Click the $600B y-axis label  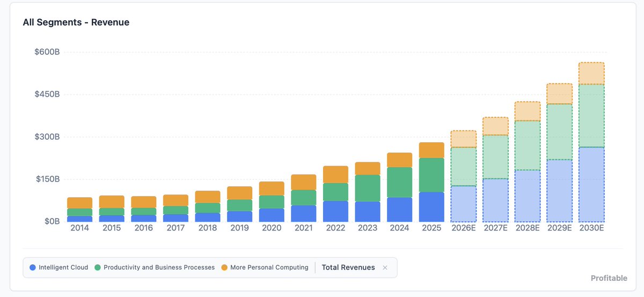coord(46,52)
